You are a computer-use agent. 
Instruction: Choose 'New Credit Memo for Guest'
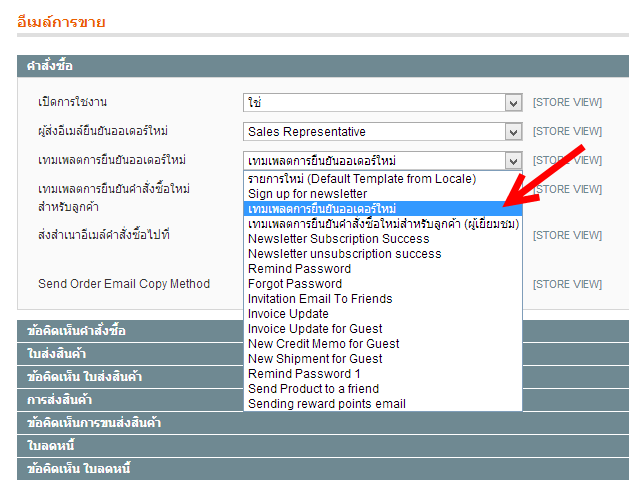[324, 344]
